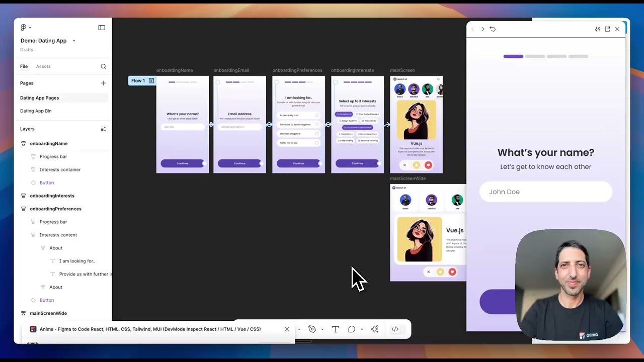The image size is (644, 362).
Task: Toggle Dev Mode code icon
Action: [x=395, y=329]
